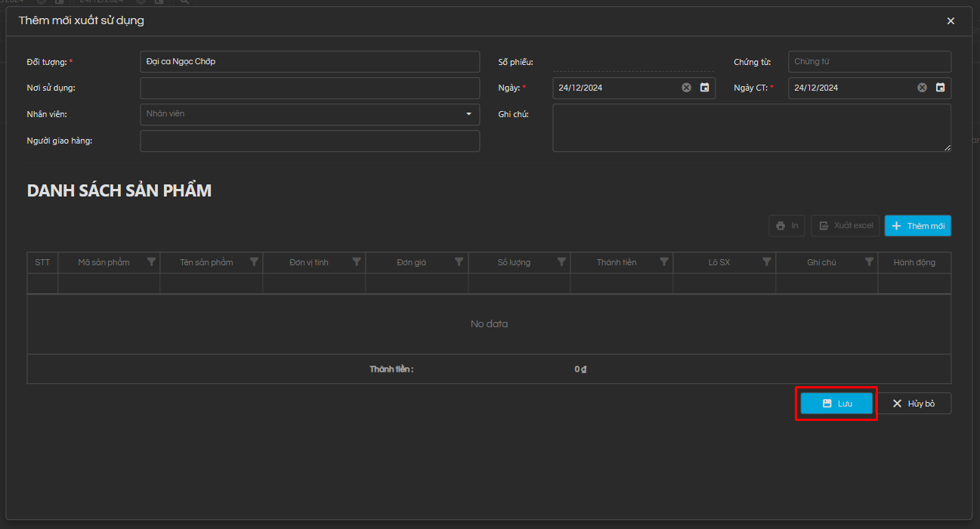Click the Chứng từ text field

869,62
